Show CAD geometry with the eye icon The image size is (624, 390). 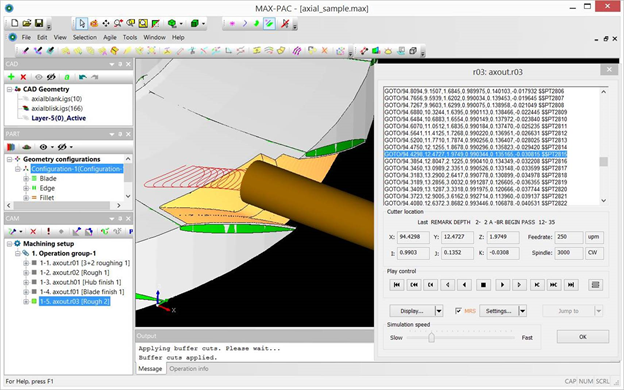point(39,77)
